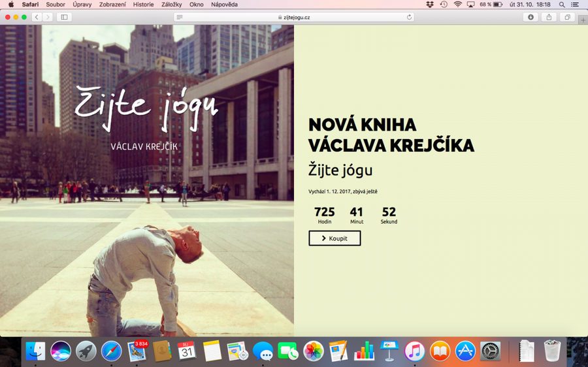Open iBooks from the Dock
The height and width of the screenshot is (367, 588).
click(x=440, y=351)
